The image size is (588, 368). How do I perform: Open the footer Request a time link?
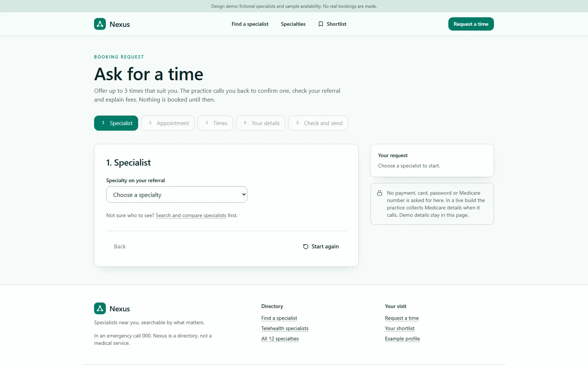point(402,318)
